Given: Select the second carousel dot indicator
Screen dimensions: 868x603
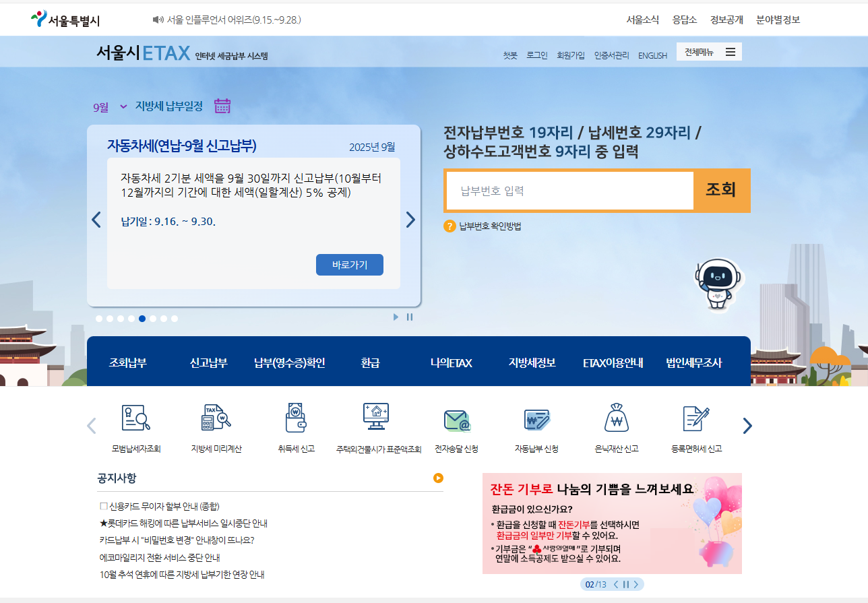Looking at the screenshot, I should point(110,319).
